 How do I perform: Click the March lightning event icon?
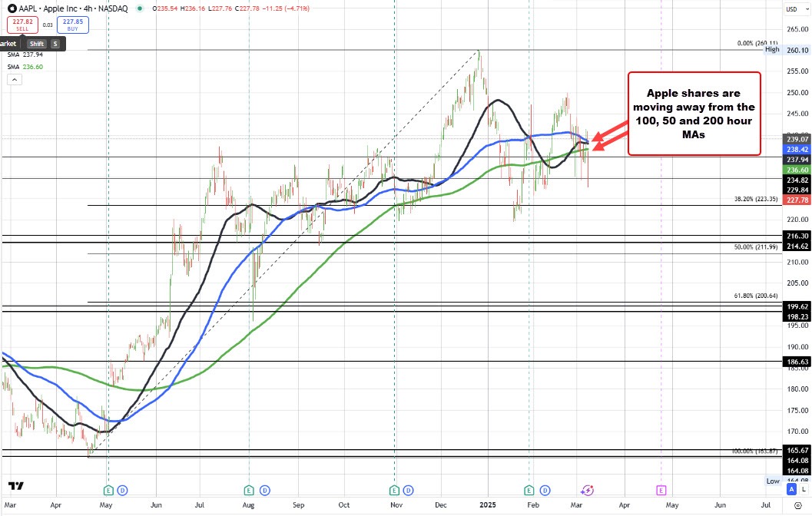coord(588,489)
